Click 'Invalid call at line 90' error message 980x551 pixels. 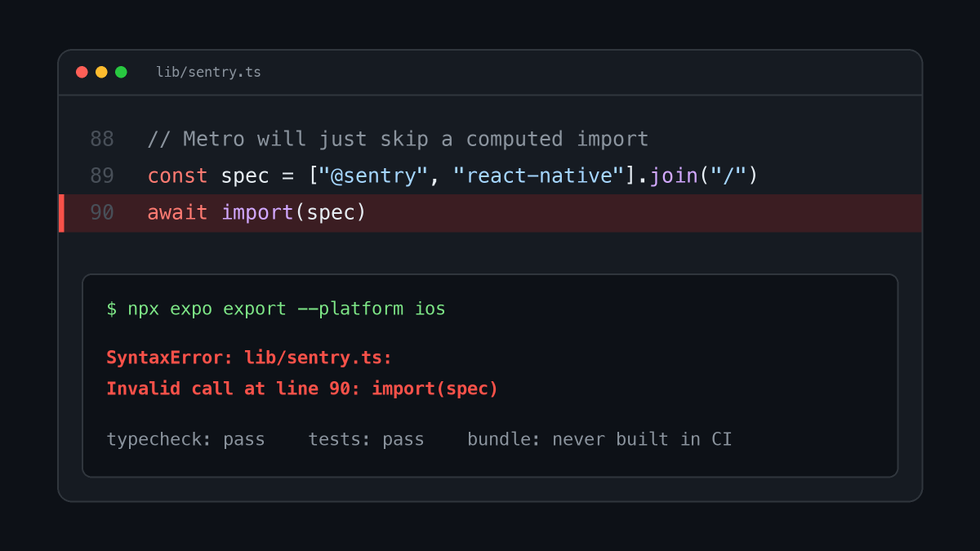[302, 389]
